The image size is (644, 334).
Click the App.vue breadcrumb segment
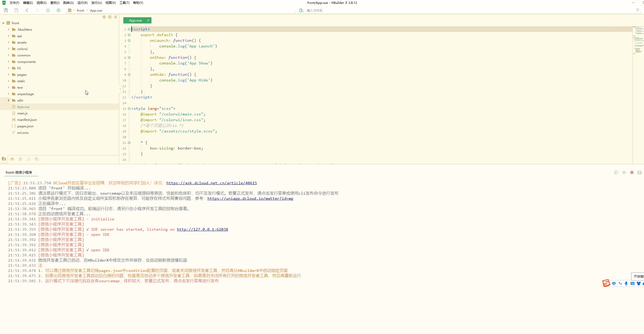tap(96, 11)
